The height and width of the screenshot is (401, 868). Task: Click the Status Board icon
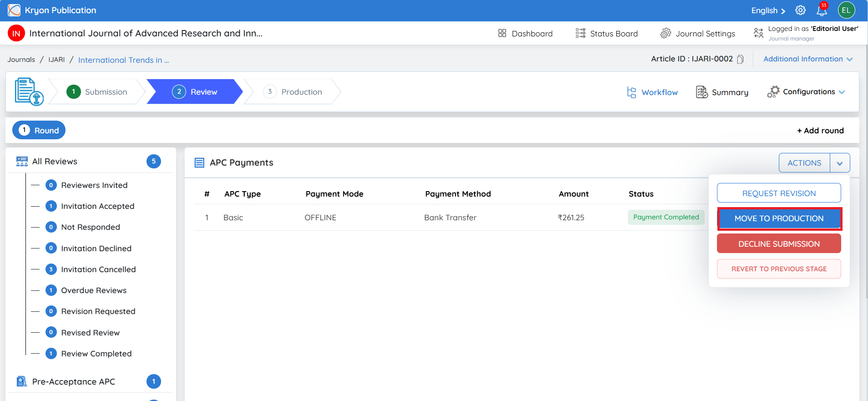click(580, 33)
